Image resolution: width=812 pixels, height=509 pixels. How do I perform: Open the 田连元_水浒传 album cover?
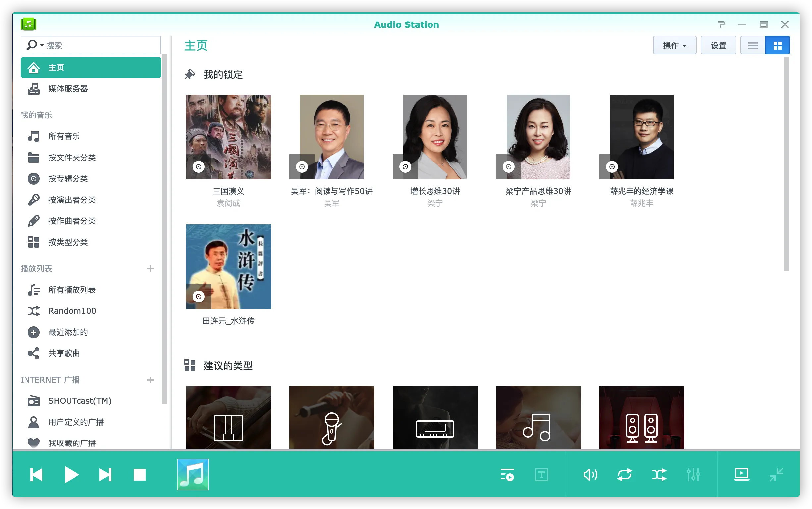228,267
